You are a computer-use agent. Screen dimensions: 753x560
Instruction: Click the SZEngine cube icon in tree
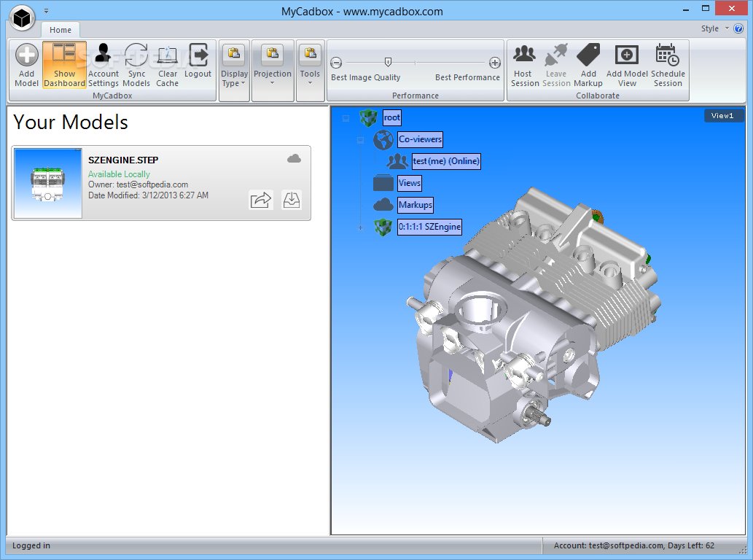[383, 227]
